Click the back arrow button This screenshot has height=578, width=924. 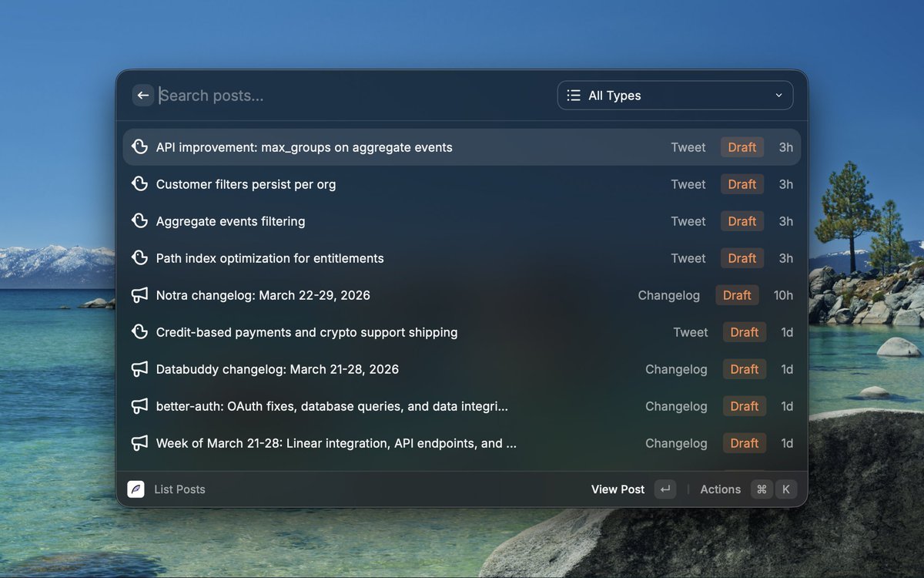(142, 96)
